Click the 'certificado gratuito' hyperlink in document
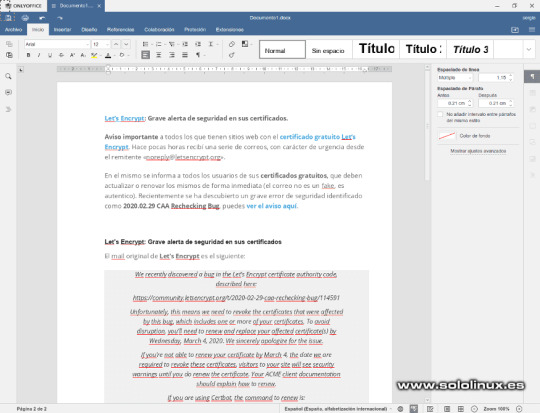The height and width of the screenshot is (413, 540). 310,137
